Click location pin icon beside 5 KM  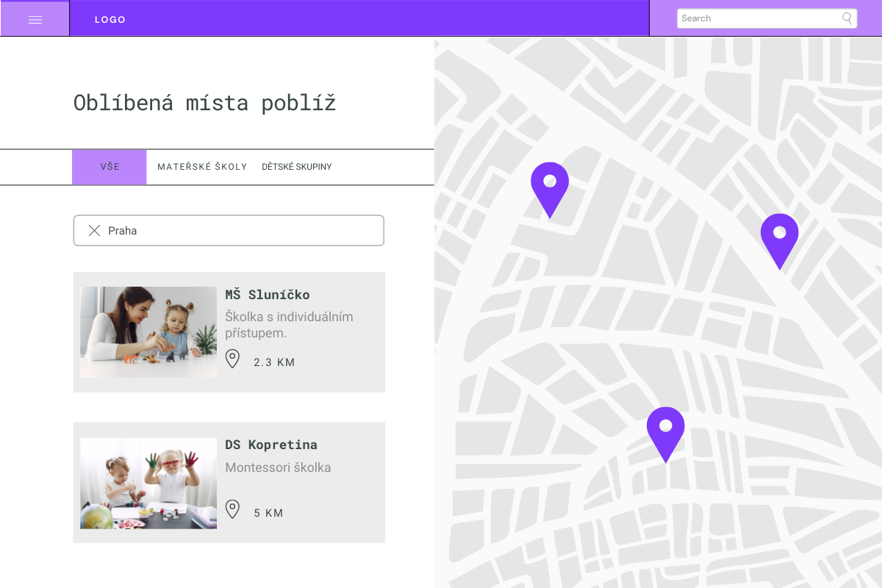click(233, 509)
